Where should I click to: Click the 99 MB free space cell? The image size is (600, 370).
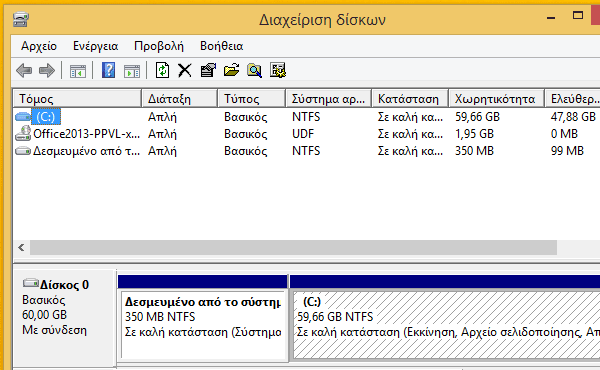click(567, 151)
